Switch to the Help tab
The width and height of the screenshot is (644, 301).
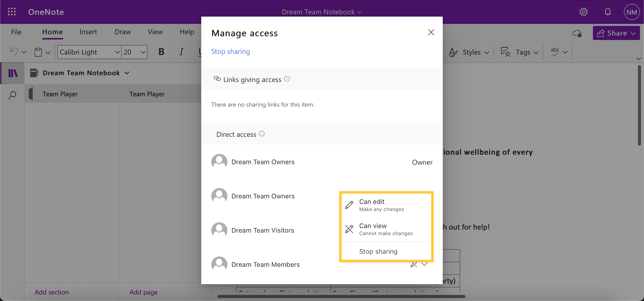pos(187,32)
